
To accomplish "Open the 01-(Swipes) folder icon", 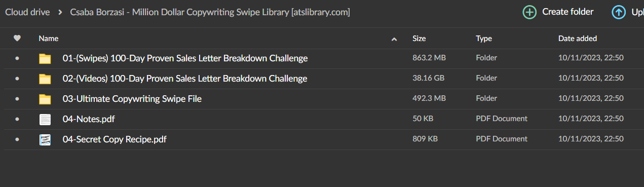I will tap(45, 59).
